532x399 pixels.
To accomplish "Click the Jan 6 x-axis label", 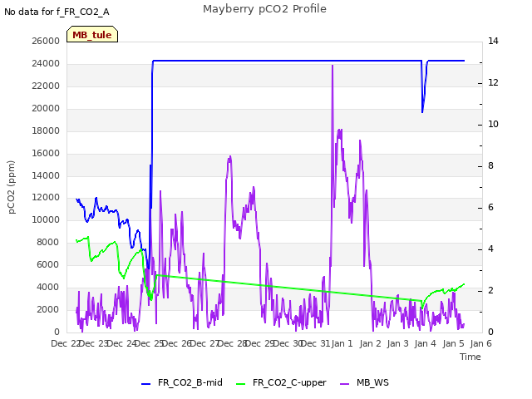I will pyautogui.click(x=480, y=343).
